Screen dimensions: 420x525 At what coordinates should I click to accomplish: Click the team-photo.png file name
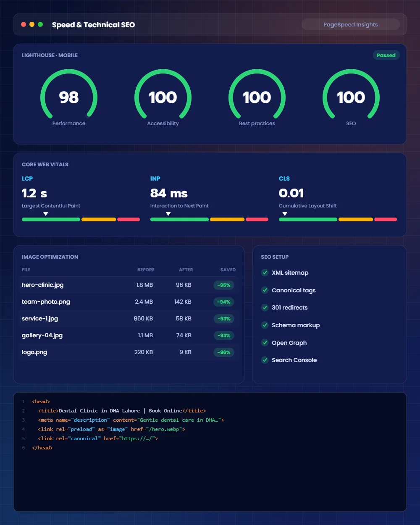[x=46, y=302]
